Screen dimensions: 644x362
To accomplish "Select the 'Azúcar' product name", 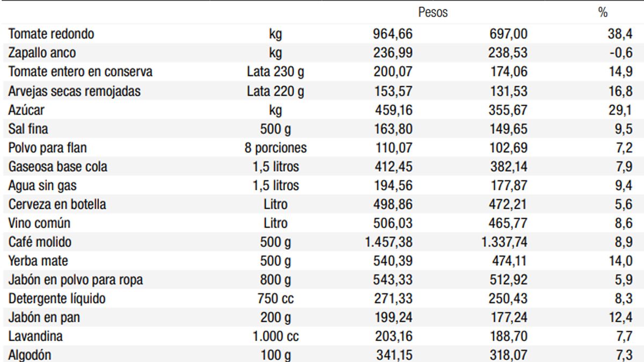I will point(26,110).
